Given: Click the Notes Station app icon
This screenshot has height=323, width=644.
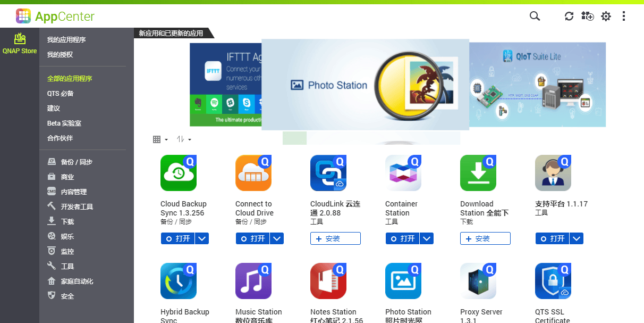Looking at the screenshot, I should [328, 281].
